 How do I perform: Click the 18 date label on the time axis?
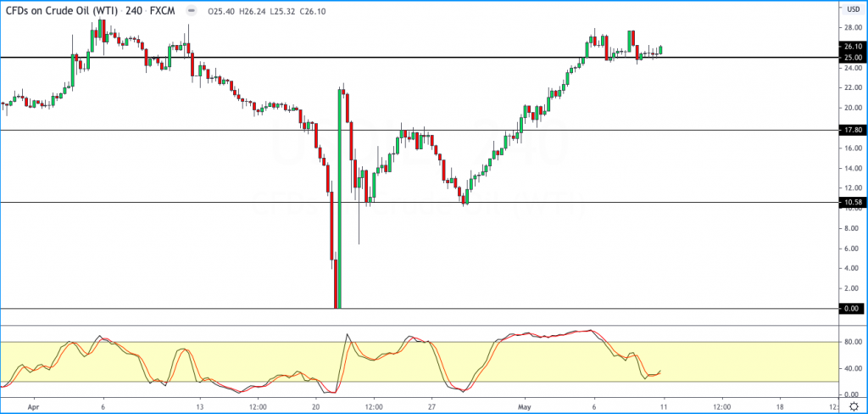click(x=780, y=406)
